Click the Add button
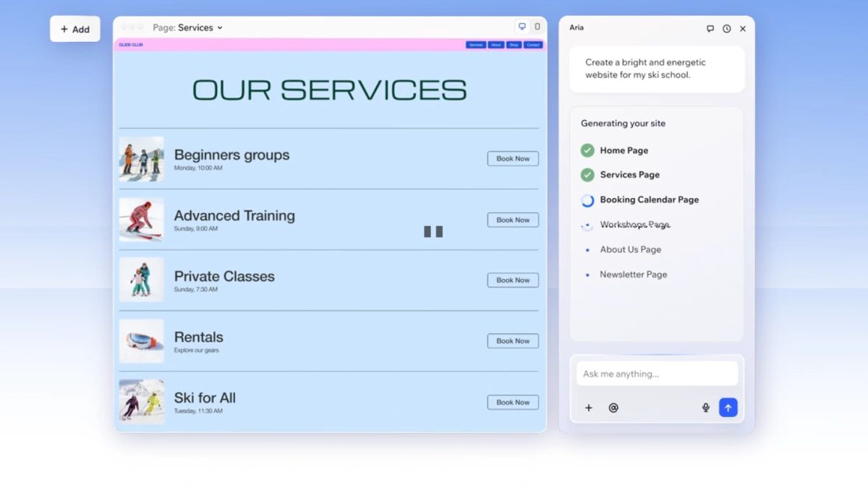The width and height of the screenshot is (868, 495). [75, 29]
